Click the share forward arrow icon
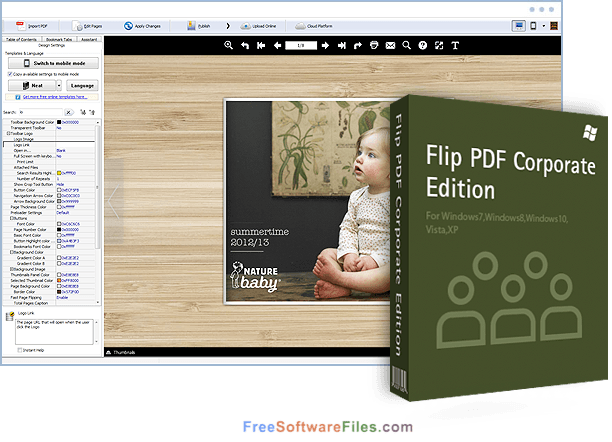Image resolution: width=612 pixels, height=442 pixels. point(358,45)
